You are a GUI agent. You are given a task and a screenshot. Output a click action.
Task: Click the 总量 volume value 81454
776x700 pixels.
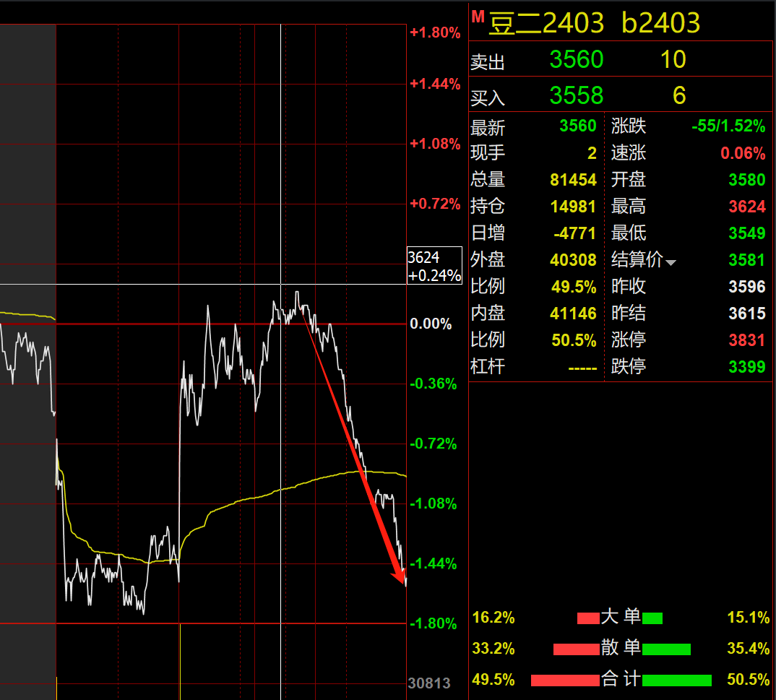pyautogui.click(x=573, y=180)
